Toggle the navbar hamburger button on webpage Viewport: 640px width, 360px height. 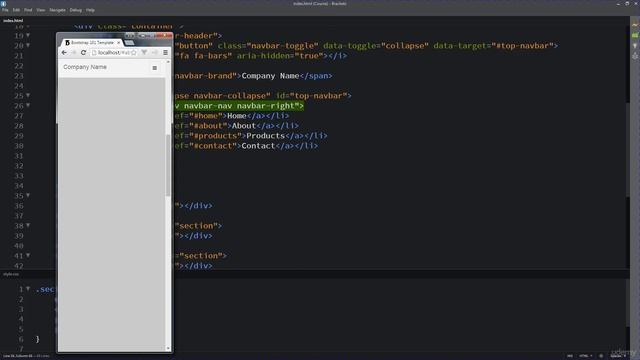point(155,68)
